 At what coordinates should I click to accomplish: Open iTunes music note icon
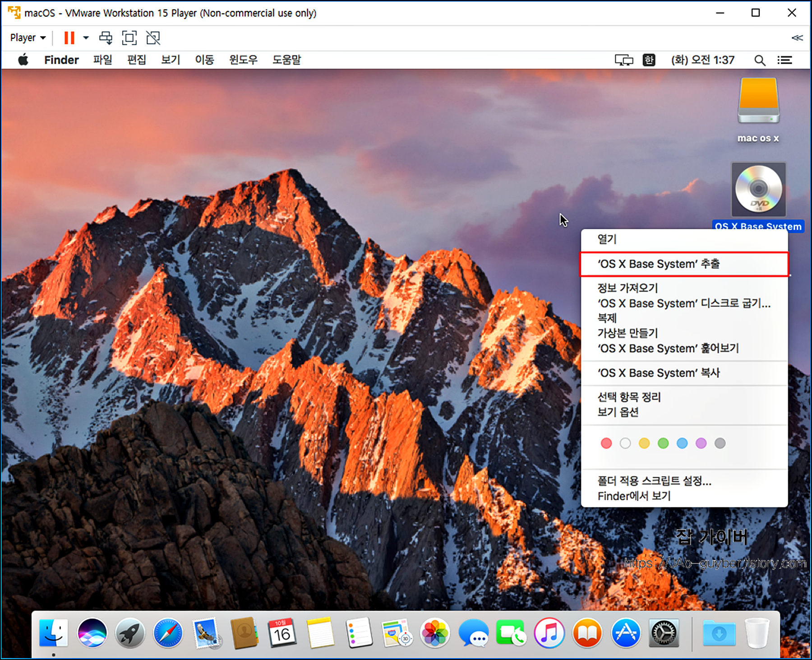point(549,633)
